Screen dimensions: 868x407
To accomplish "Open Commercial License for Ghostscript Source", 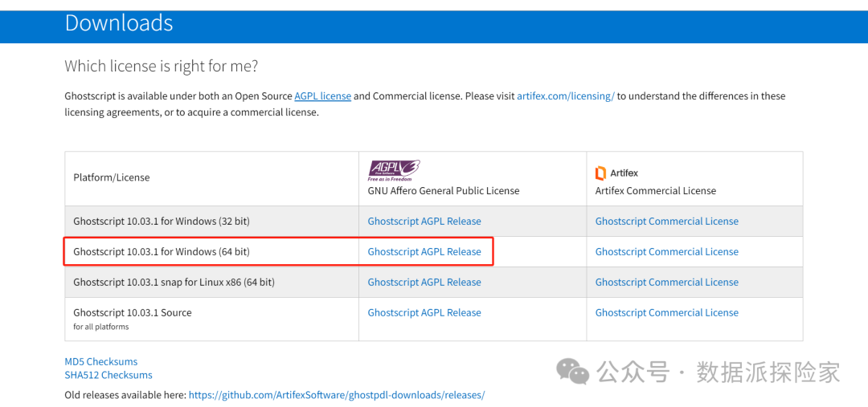I will (x=666, y=312).
